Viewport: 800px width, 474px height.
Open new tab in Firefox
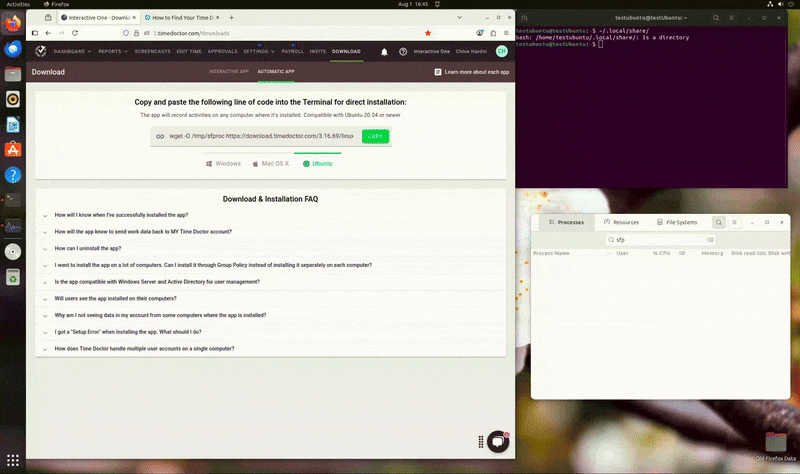pos(231,17)
